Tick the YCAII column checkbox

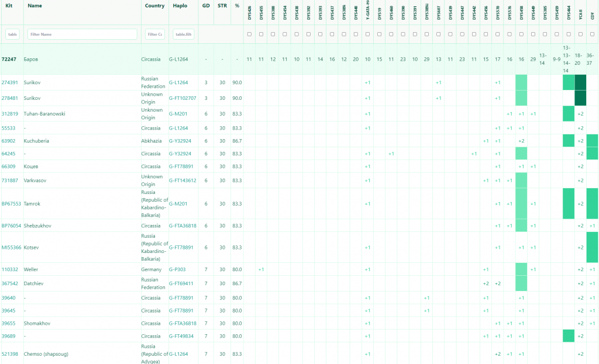[x=580, y=34]
